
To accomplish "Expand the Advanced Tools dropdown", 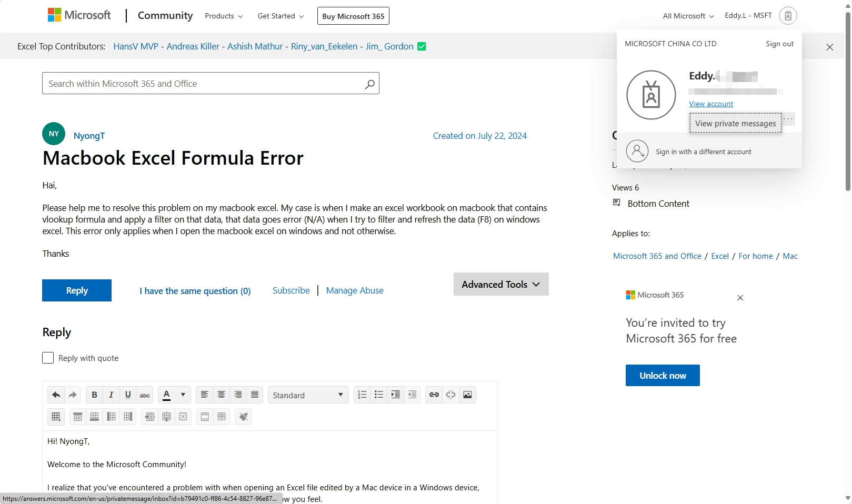I will [501, 284].
